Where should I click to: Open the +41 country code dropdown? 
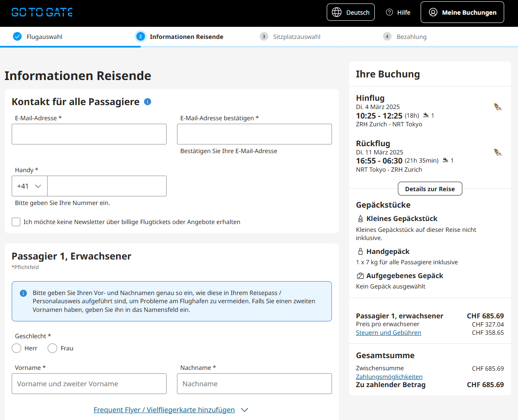point(29,186)
